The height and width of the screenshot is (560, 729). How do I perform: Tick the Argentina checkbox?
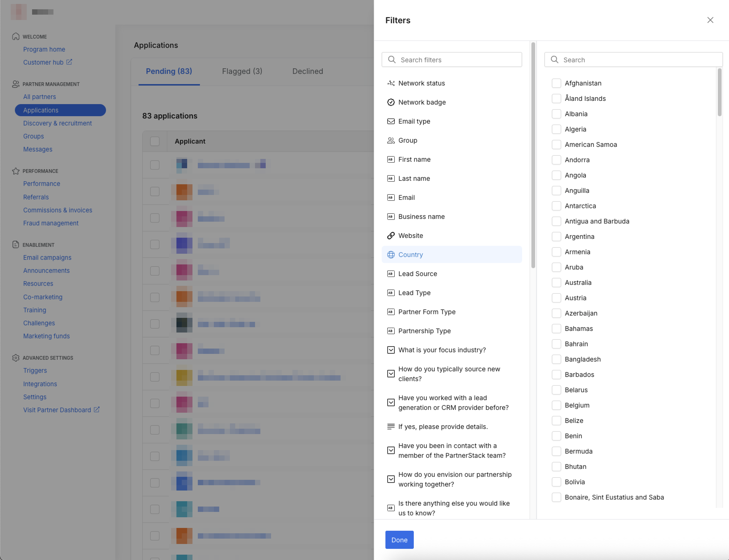click(x=556, y=236)
